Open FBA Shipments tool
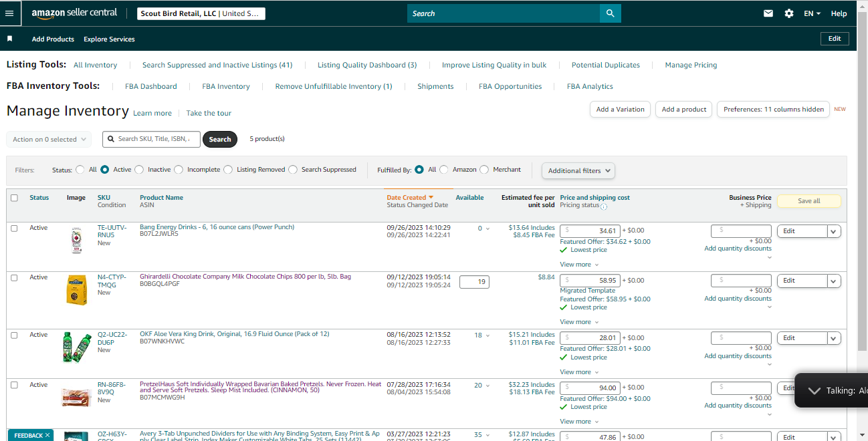The height and width of the screenshot is (441, 868). coord(435,86)
